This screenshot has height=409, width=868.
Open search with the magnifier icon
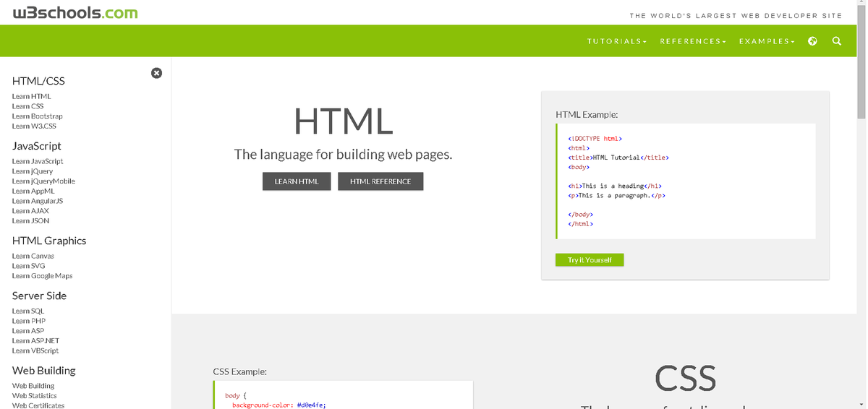click(837, 41)
